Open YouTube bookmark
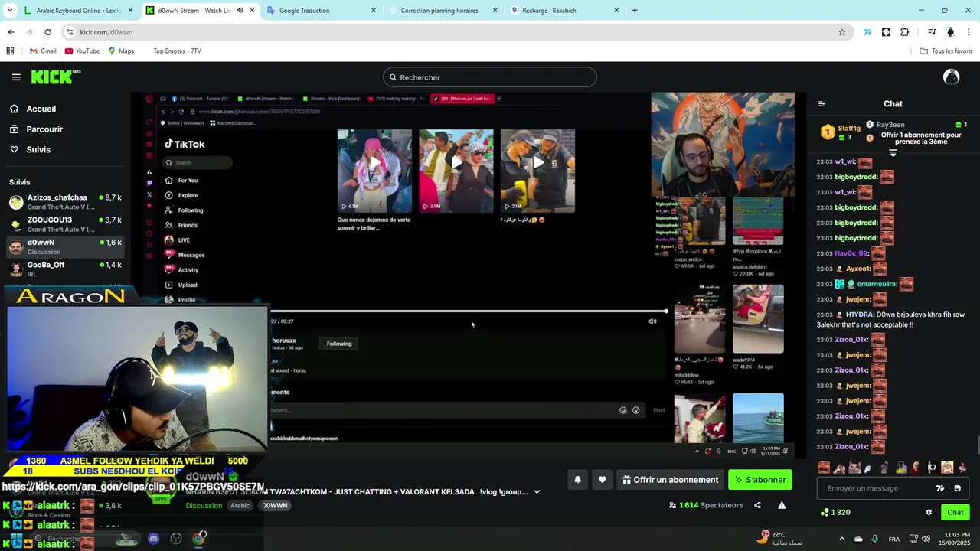Image resolution: width=980 pixels, height=551 pixels. pyautogui.click(x=82, y=51)
